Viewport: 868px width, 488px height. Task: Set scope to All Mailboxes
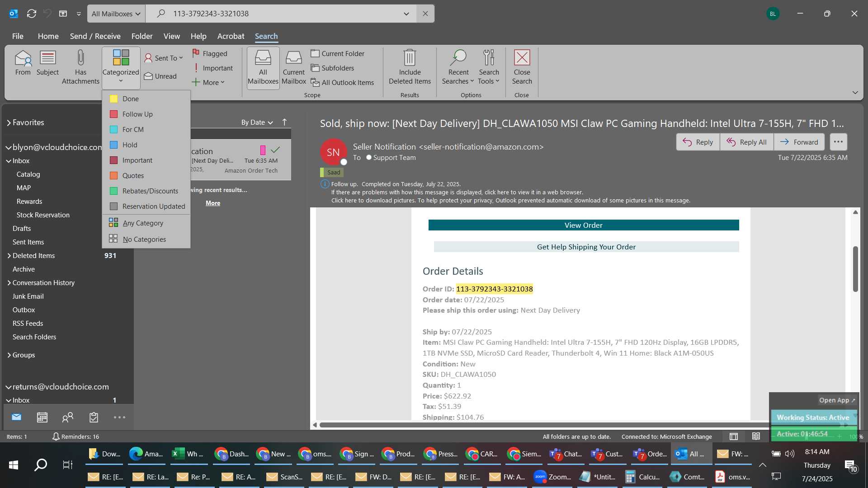pyautogui.click(x=263, y=68)
